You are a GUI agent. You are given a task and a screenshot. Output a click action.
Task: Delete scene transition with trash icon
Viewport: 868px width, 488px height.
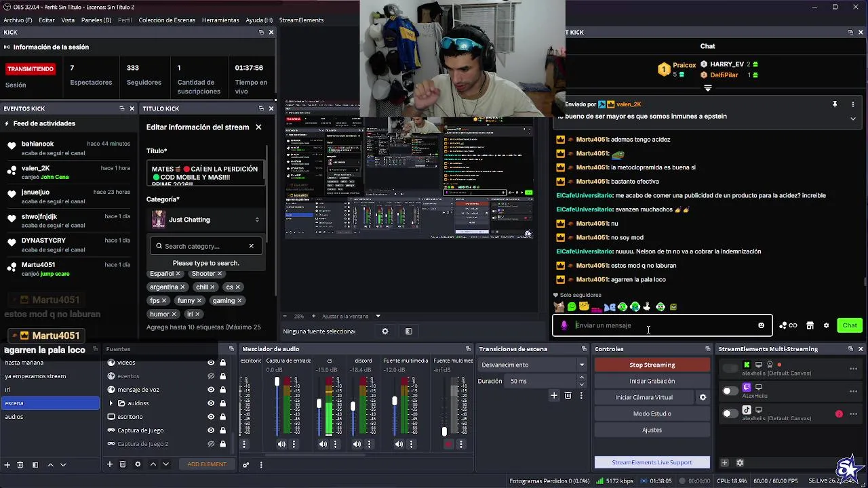[568, 395]
